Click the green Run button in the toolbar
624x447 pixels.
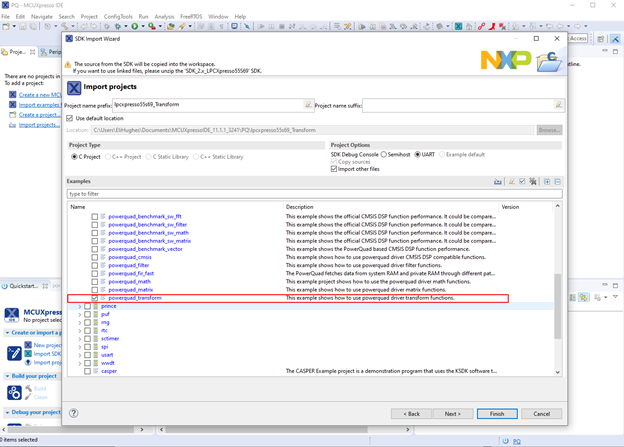coord(135,26)
